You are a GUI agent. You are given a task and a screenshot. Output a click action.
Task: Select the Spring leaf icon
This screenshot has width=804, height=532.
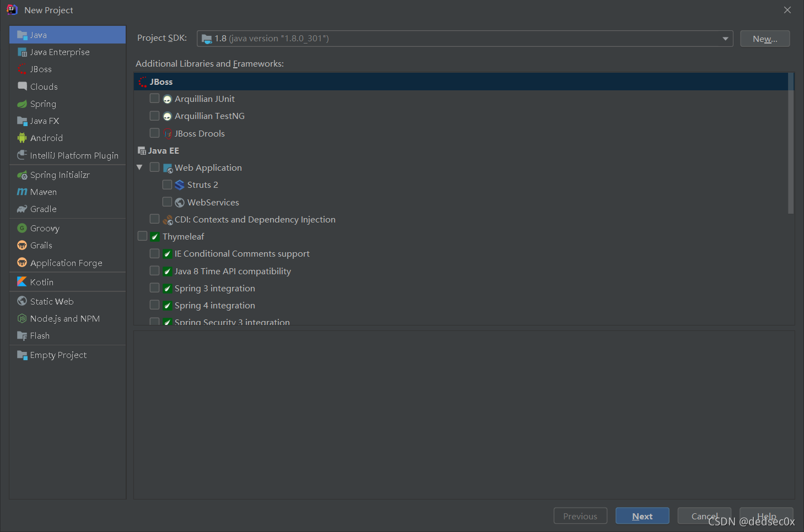point(22,104)
